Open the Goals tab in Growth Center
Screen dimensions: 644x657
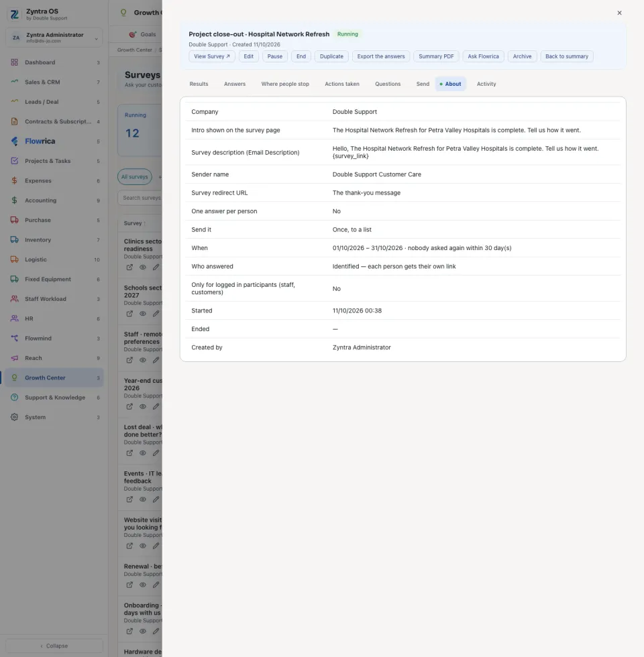[x=142, y=34]
